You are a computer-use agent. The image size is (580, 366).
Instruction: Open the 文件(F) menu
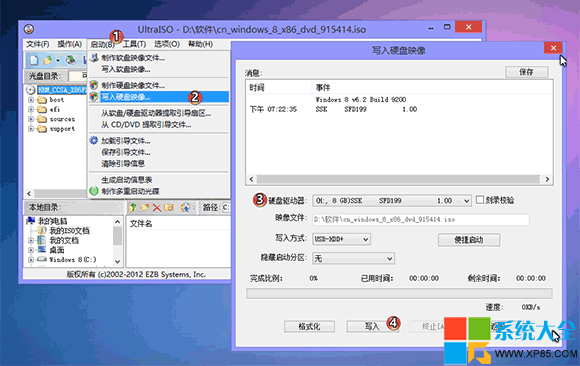(38, 44)
